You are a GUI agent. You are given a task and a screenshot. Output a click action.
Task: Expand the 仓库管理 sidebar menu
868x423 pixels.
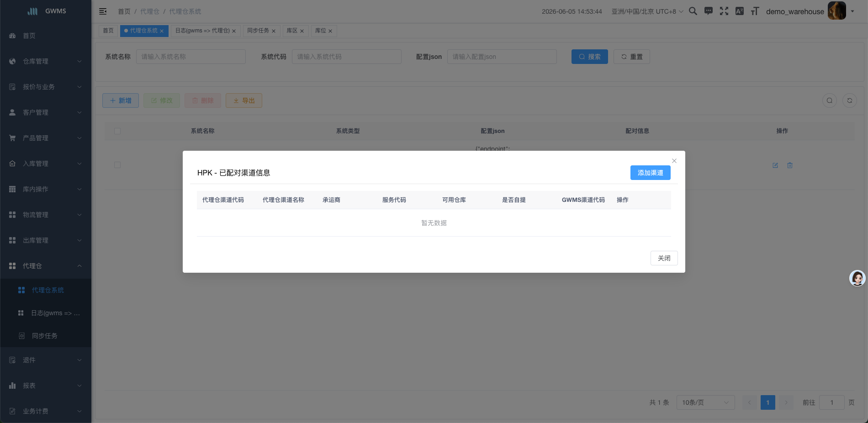point(46,61)
